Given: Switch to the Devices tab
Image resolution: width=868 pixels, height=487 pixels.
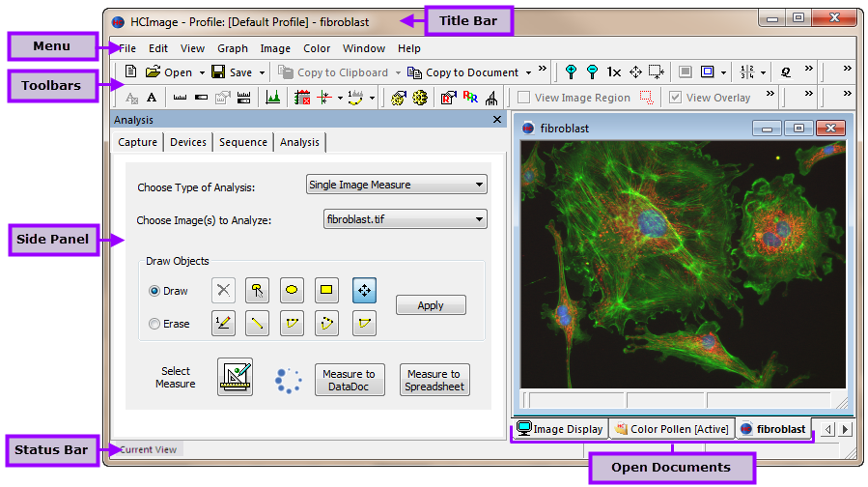Looking at the screenshot, I should (188, 142).
